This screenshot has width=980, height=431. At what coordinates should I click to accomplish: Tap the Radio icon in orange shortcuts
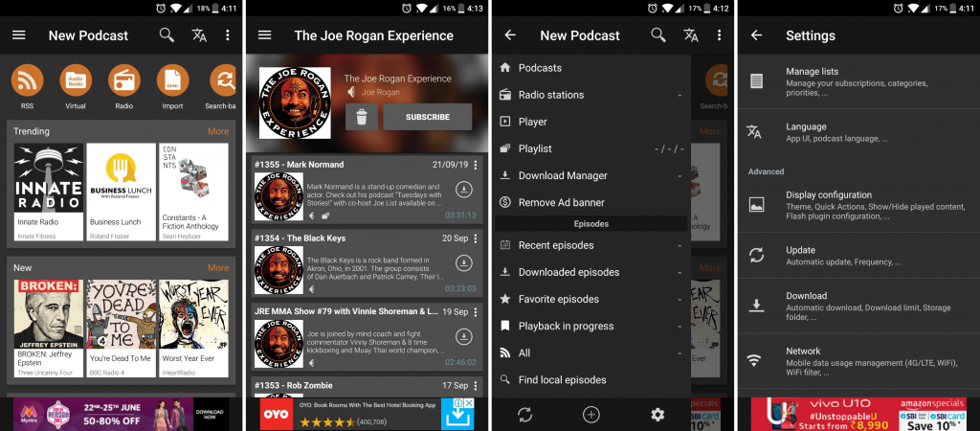[123, 80]
